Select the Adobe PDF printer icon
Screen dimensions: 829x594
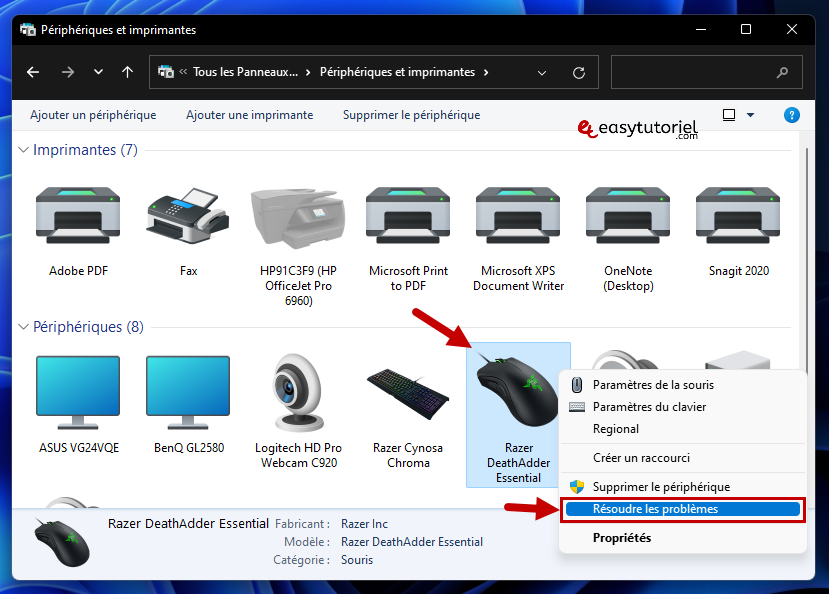pos(78,215)
